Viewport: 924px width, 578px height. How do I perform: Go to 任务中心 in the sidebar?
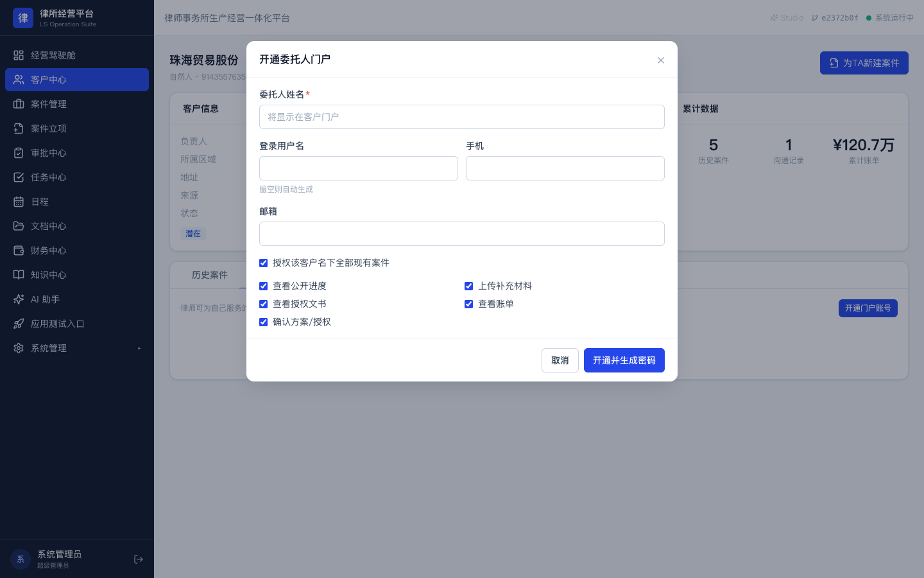[x=77, y=177]
